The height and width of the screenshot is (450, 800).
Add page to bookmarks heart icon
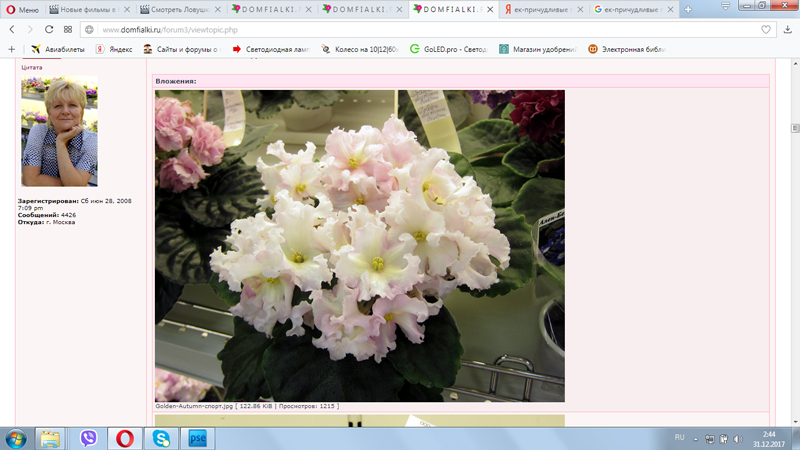[766, 30]
